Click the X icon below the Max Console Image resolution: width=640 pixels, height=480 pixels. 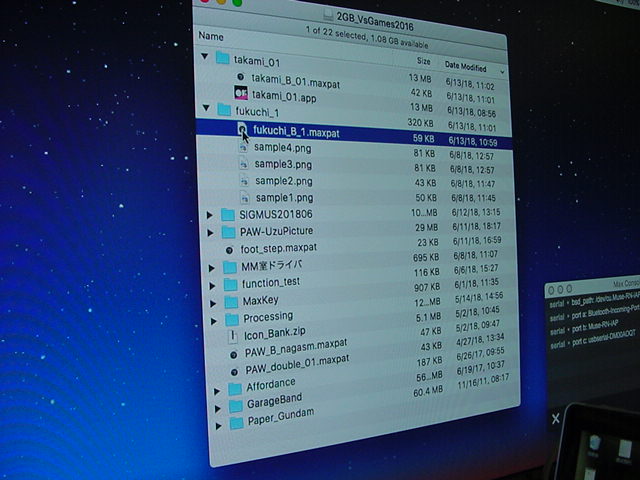pos(556,419)
